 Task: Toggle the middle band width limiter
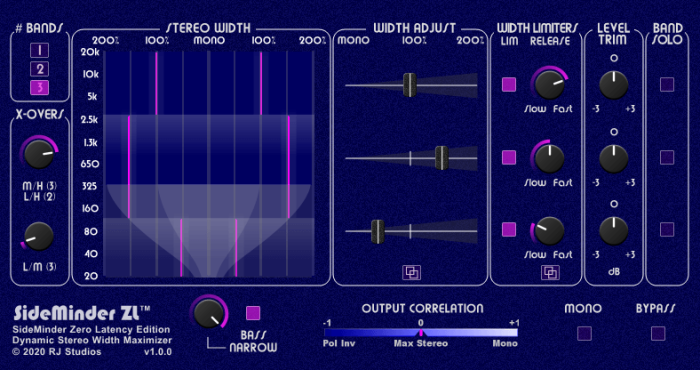pos(509,157)
